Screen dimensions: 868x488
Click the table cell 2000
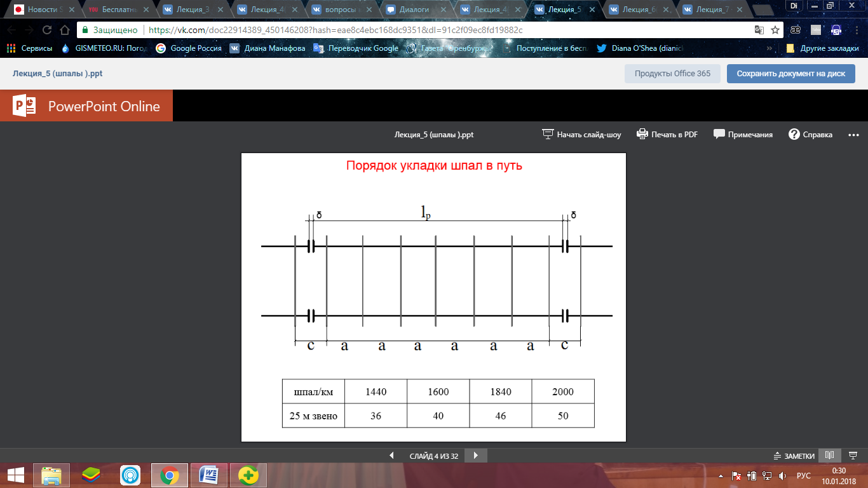563,391
